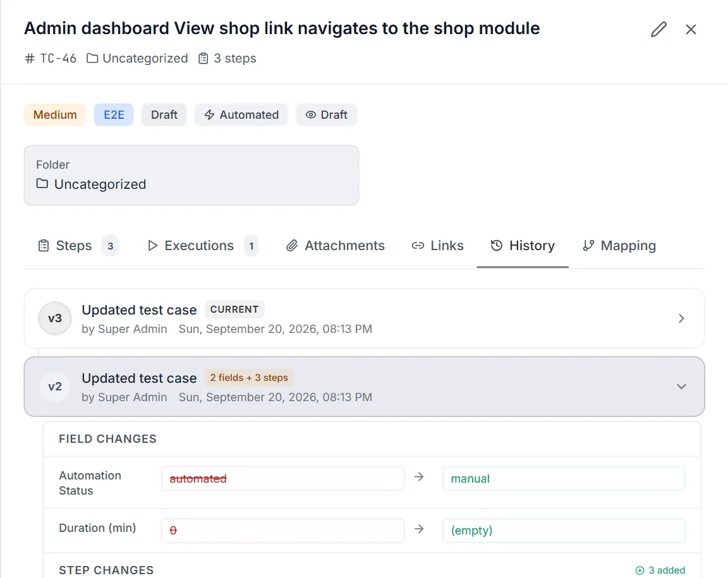Click the Automation Status field label

coord(90,483)
